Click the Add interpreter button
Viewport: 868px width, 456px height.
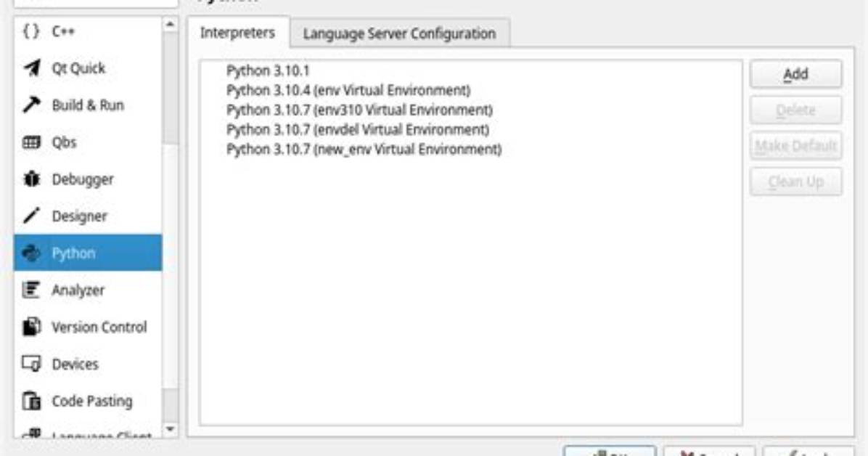[796, 73]
